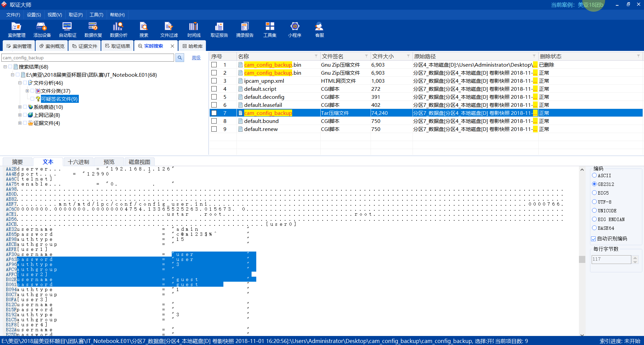Click filter icon on 删除状态 column header
Viewport: 644px width, 345px height.
[x=638, y=56]
